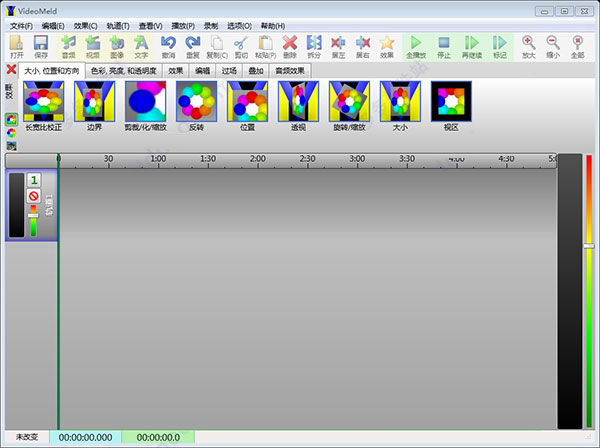
Task: Toggle the track mute prohibition icon
Action: pos(34,196)
